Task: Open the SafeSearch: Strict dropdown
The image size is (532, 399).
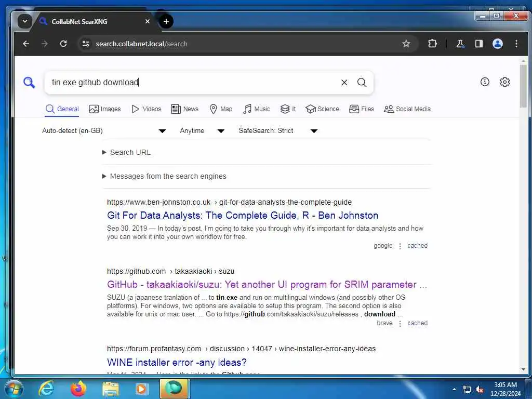Action: point(278,130)
